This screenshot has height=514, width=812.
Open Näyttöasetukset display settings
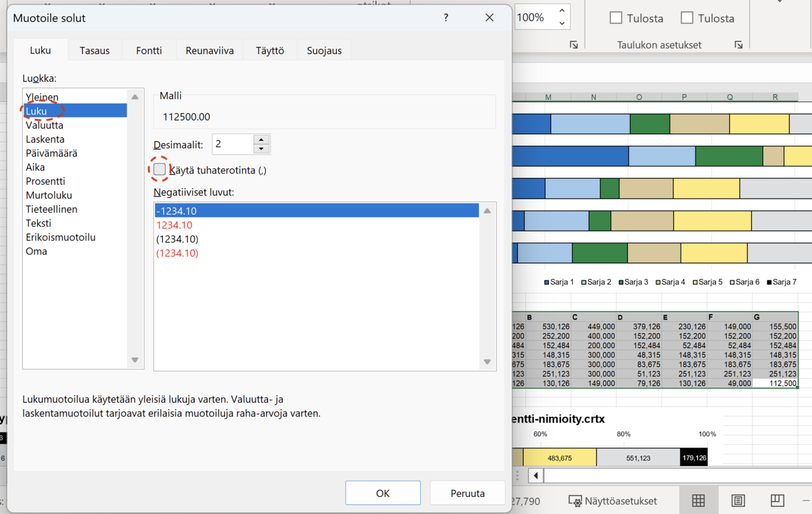click(612, 501)
